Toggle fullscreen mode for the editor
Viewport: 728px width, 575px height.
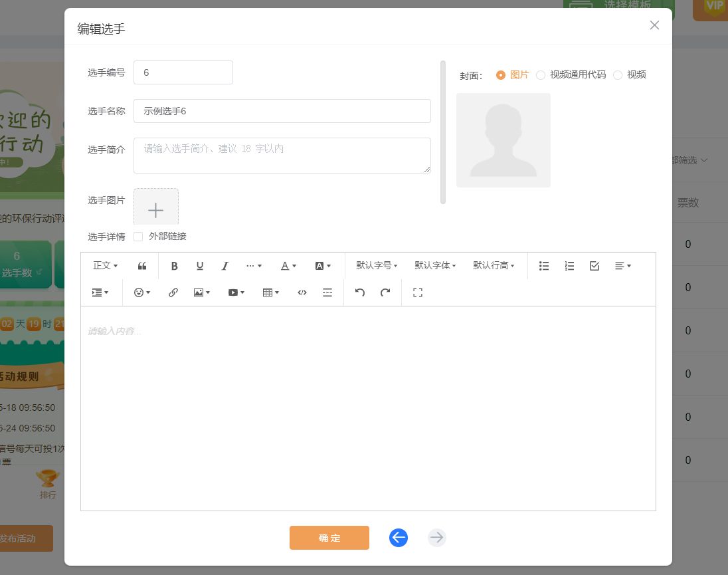pyautogui.click(x=417, y=292)
